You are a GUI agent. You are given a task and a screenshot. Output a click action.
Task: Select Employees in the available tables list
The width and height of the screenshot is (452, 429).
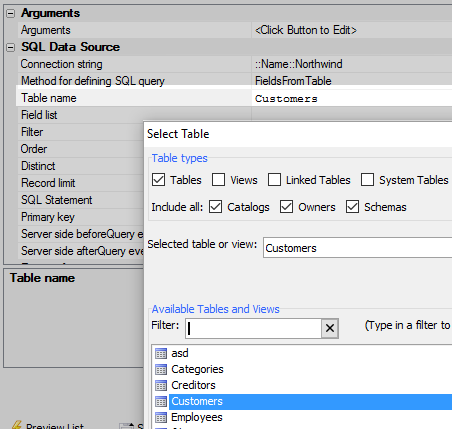point(197,417)
